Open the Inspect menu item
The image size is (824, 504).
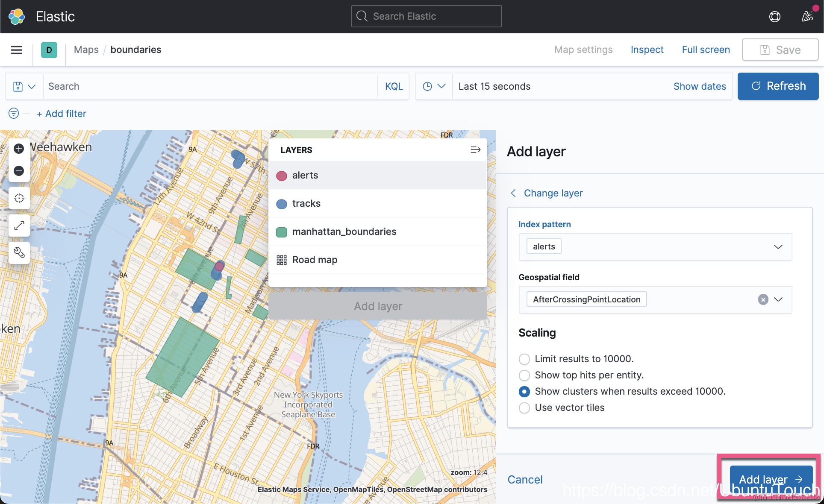coord(647,50)
